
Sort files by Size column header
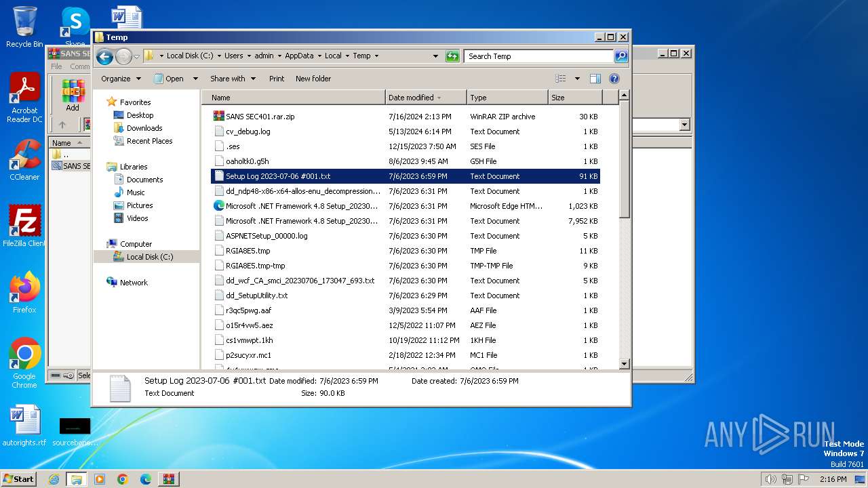point(574,98)
